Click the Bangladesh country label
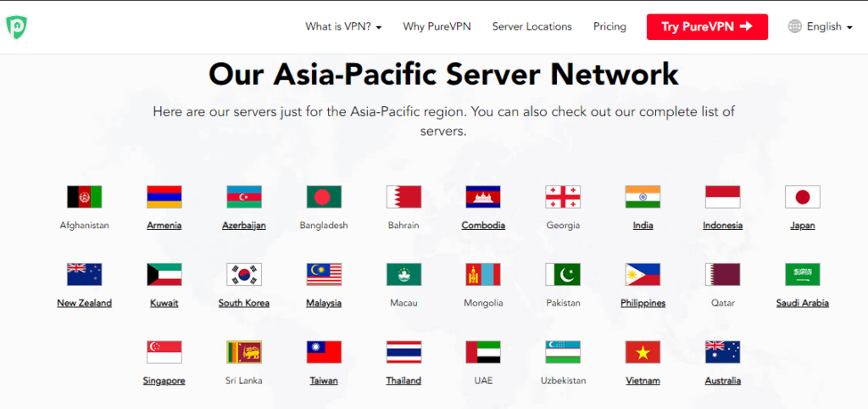868x409 pixels. click(324, 226)
